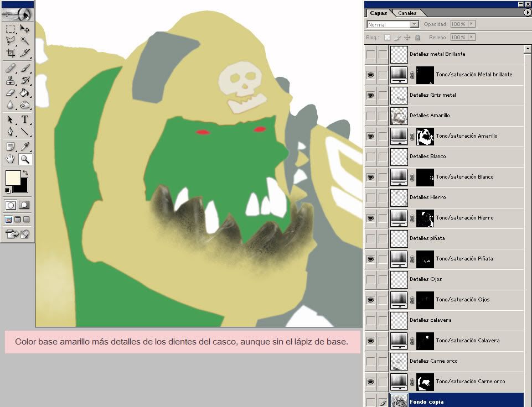Switch to Full Screen mode

[x=26, y=220]
